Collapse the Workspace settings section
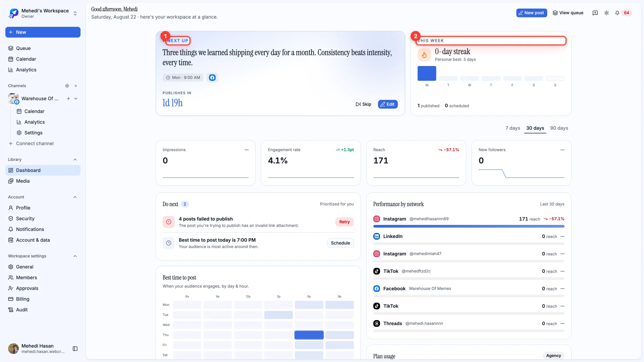Viewport: 644px width, 362px height. point(75,256)
